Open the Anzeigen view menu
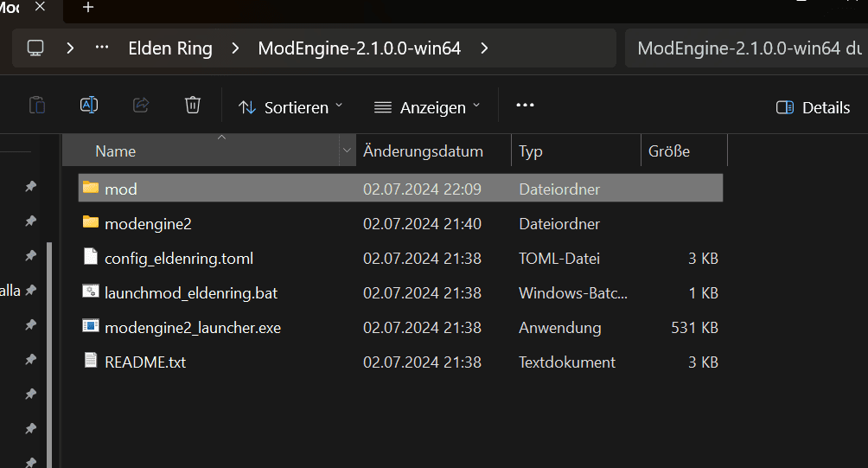 pyautogui.click(x=427, y=107)
